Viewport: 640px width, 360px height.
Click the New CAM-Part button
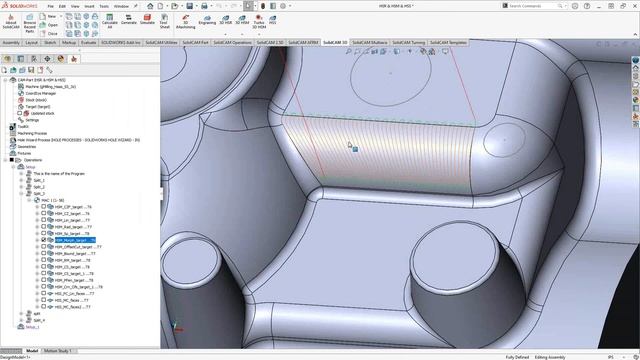(48, 16)
